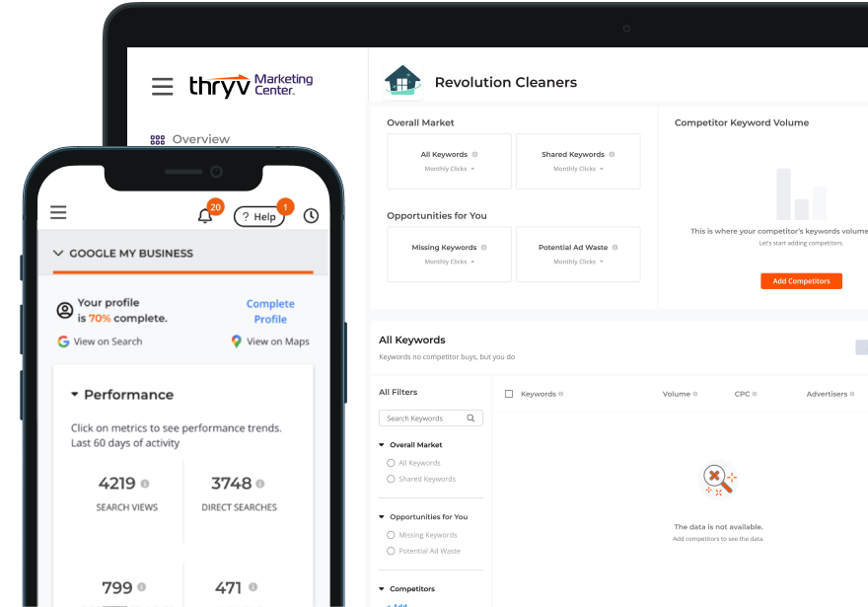Click the competitor volume bar chart placeholder
This screenshot has height=607, width=868.
(x=801, y=194)
